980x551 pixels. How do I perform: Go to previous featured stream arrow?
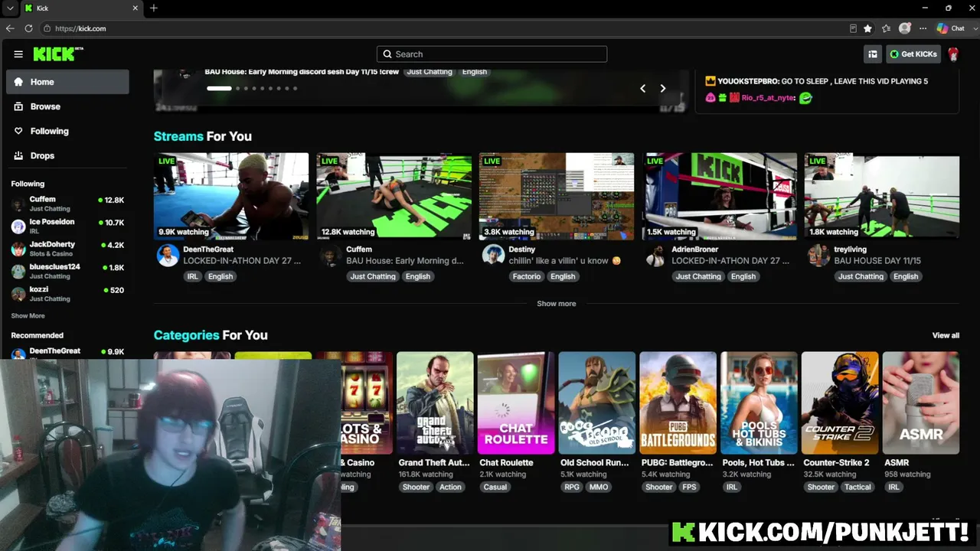[x=644, y=88]
